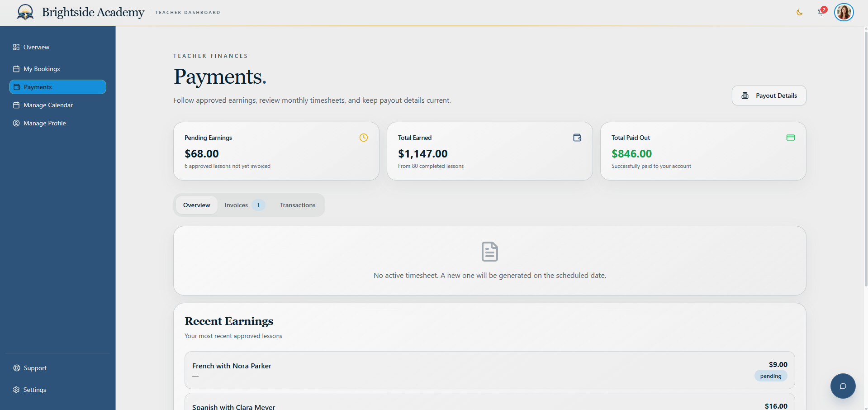Click the empty timesheet document icon

(x=490, y=252)
